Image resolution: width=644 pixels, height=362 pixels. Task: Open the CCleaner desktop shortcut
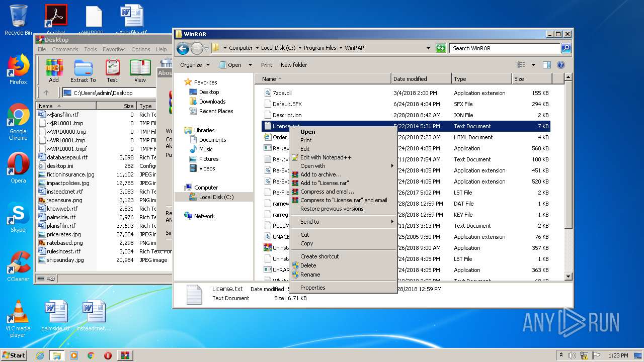(18, 266)
